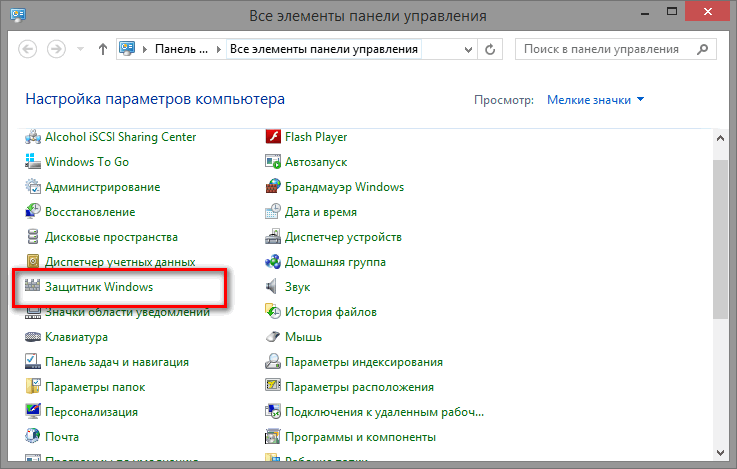Click the scrollbar down arrow
This screenshot has height=469, width=737.
pos(720,453)
